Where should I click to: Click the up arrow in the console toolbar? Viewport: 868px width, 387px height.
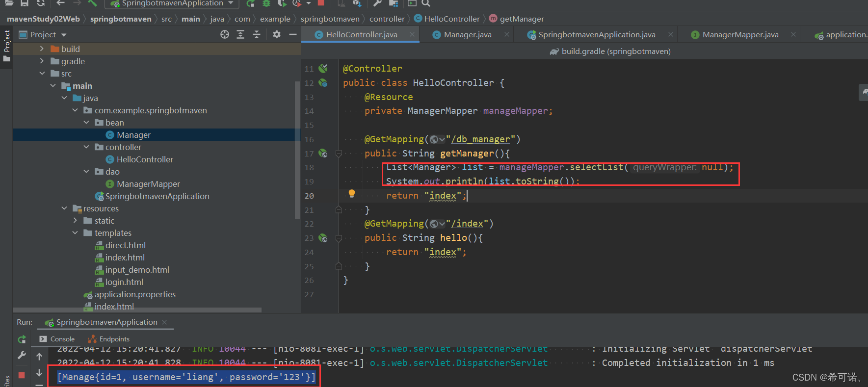pos(39,357)
